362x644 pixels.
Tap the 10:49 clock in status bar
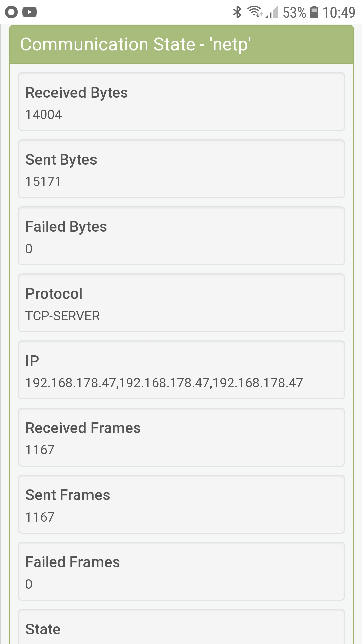click(x=339, y=13)
